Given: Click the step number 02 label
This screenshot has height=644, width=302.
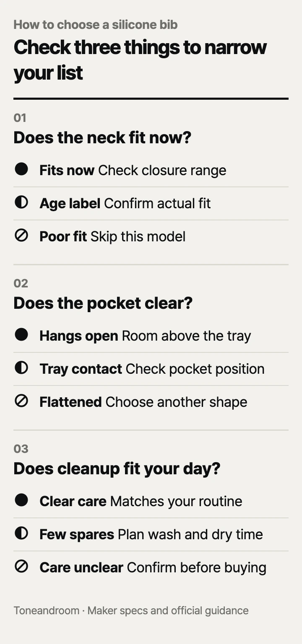Looking at the screenshot, I should [21, 283].
